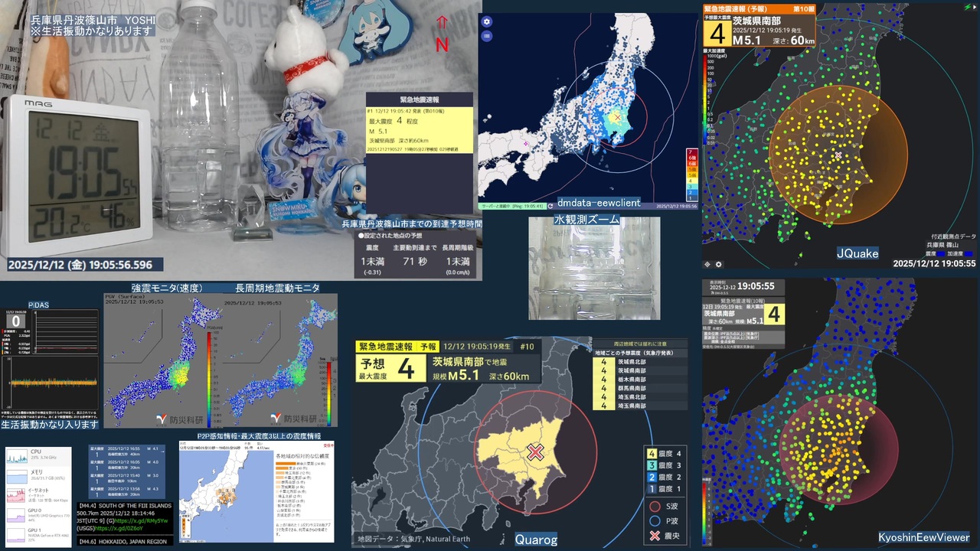Click the 震度 3 legend swatch in Quarog
This screenshot has height=551, width=980.
pos(652,465)
